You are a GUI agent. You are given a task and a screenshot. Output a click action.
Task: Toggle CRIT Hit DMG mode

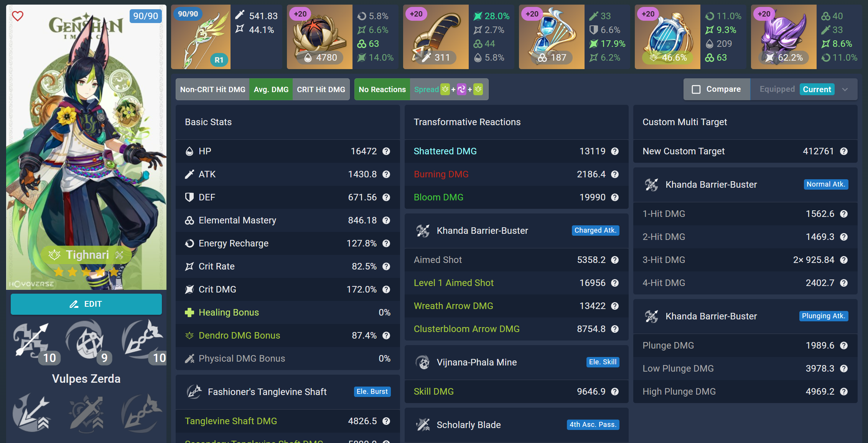321,89
